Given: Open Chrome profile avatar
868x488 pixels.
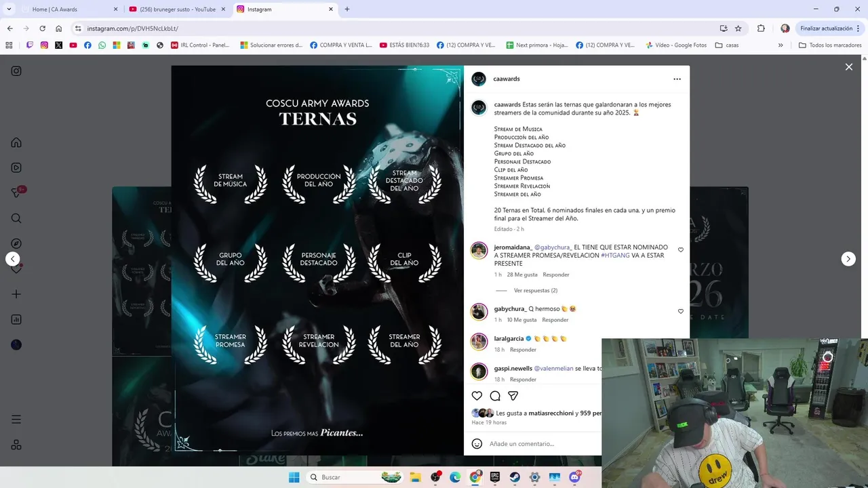Looking at the screenshot, I should point(785,28).
